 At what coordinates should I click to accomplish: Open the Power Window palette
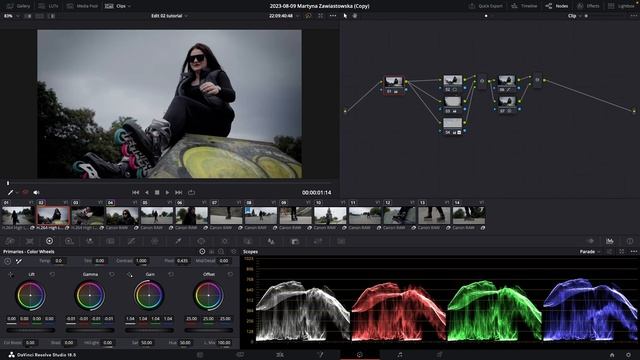201,241
